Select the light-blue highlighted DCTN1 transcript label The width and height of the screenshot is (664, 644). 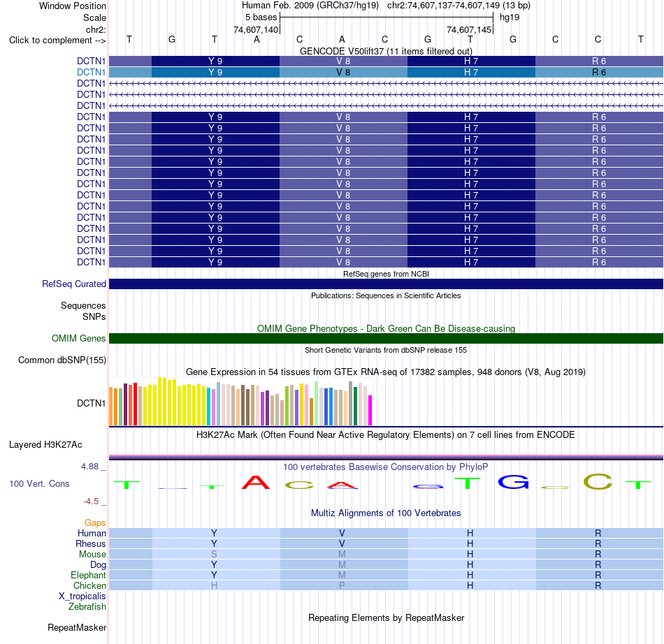(x=91, y=73)
